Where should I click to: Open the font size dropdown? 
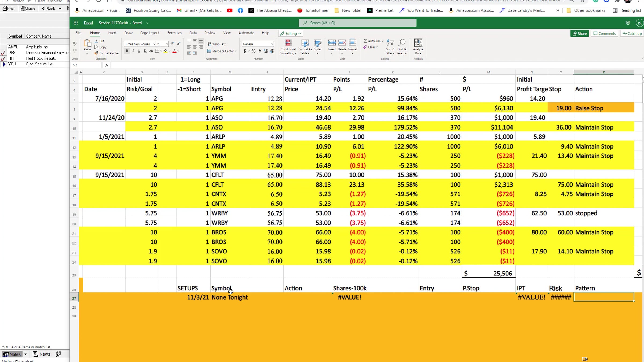(x=167, y=44)
